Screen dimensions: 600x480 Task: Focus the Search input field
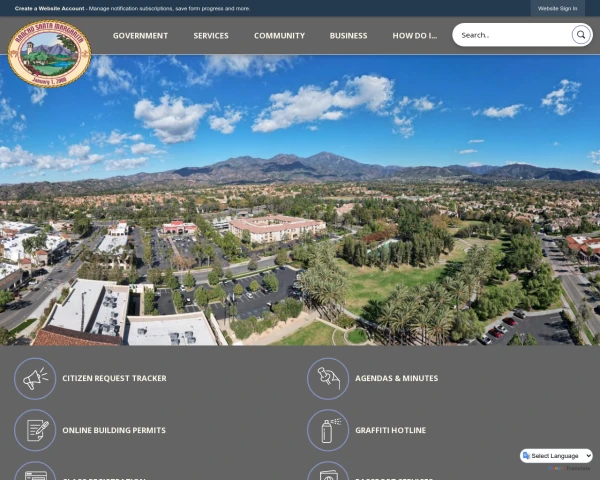pos(513,35)
